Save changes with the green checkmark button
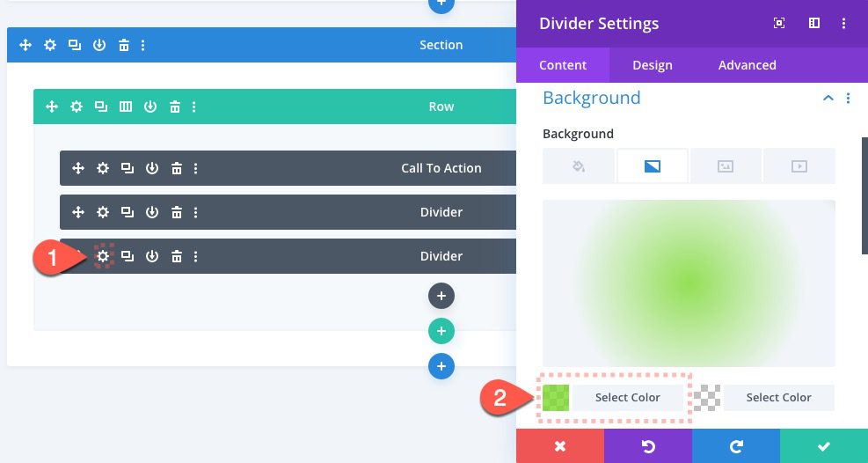The image size is (868, 463). click(823, 446)
